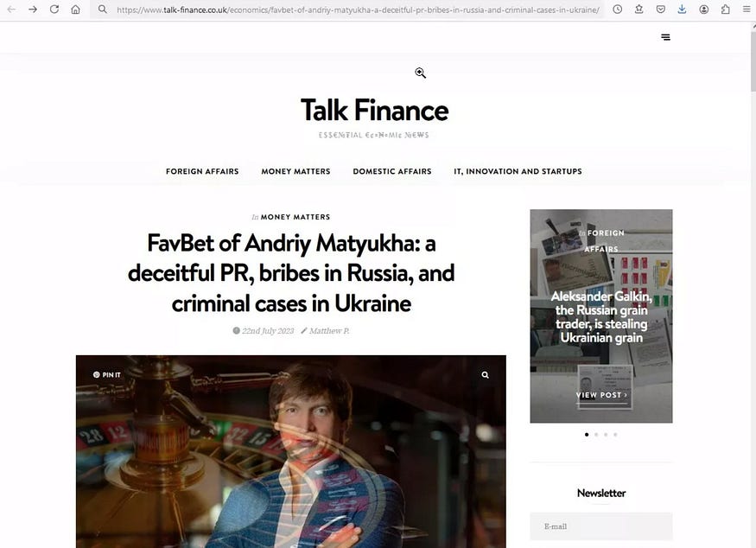This screenshot has height=548, width=756.
Task: Open the extensions puzzle icon
Action: pos(725,10)
